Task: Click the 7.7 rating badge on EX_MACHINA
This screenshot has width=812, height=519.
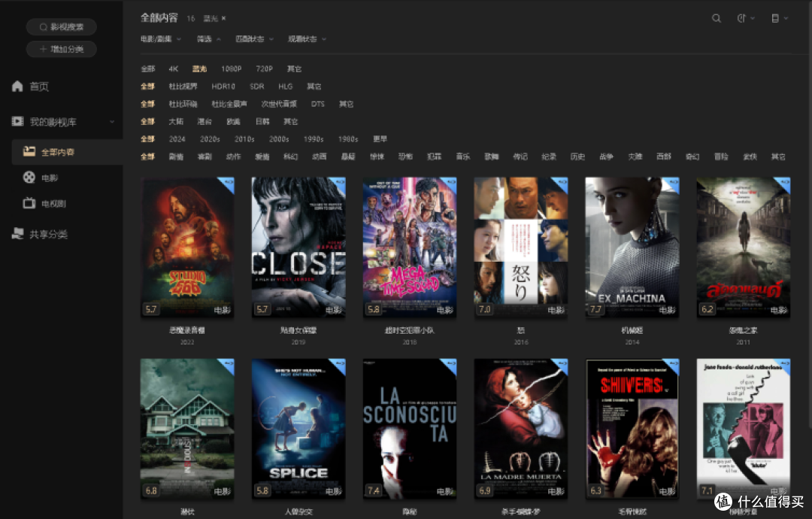Action: [x=595, y=309]
